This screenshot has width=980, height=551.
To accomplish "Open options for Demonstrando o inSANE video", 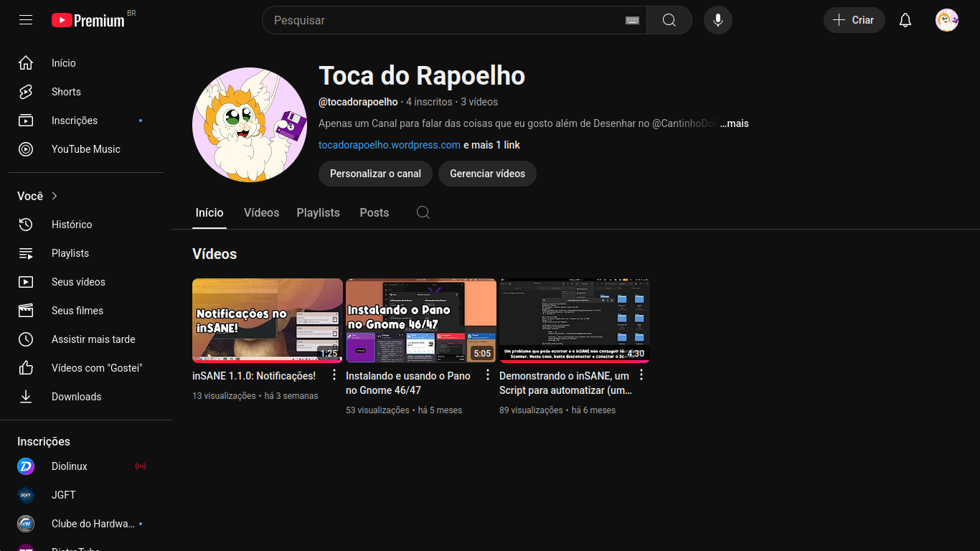I will point(641,375).
